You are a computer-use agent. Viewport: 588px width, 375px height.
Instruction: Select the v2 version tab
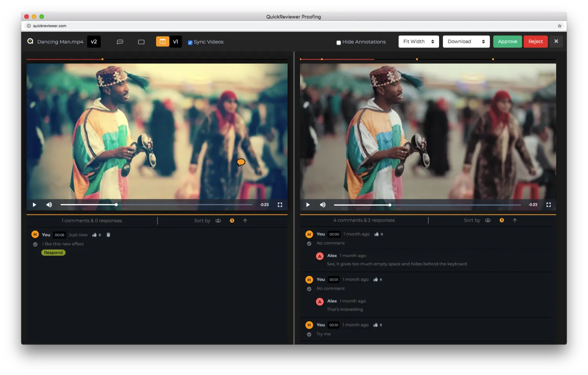(x=94, y=42)
